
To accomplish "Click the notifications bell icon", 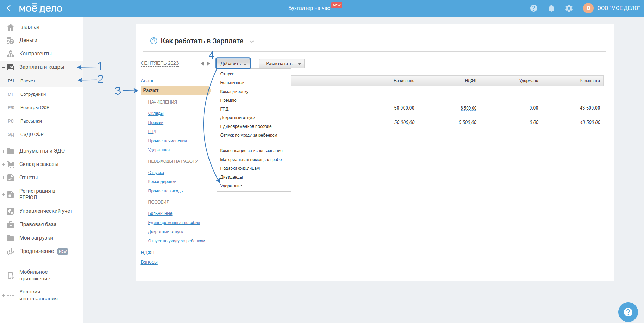I will [x=551, y=8].
